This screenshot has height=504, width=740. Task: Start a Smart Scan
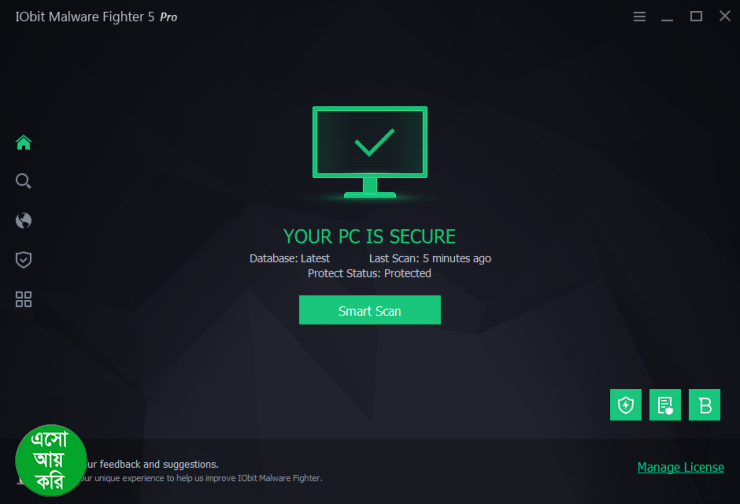tap(370, 310)
